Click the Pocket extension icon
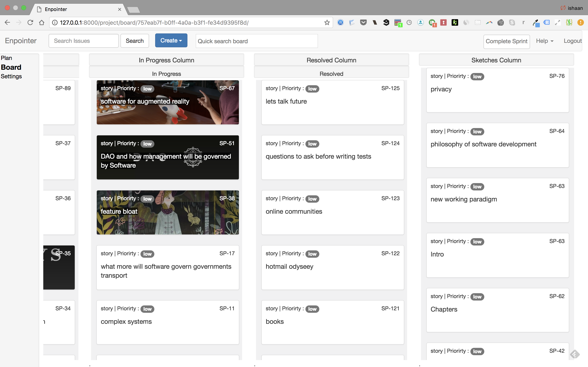The image size is (588, 367). coord(363,23)
